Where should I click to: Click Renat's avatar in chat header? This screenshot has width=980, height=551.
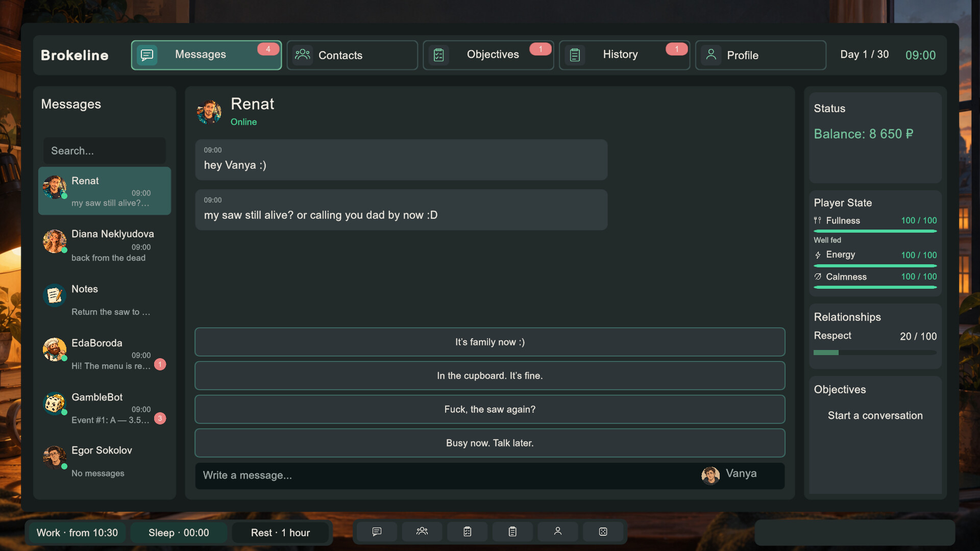click(x=209, y=112)
